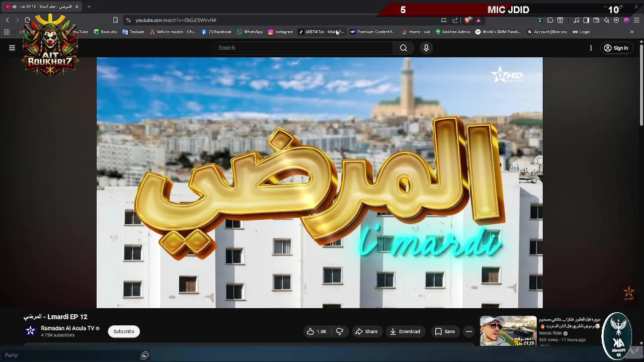Open the Leo AI sparkle icon
The width and height of the screenshot is (644, 362).
pyautogui.click(x=606, y=20)
